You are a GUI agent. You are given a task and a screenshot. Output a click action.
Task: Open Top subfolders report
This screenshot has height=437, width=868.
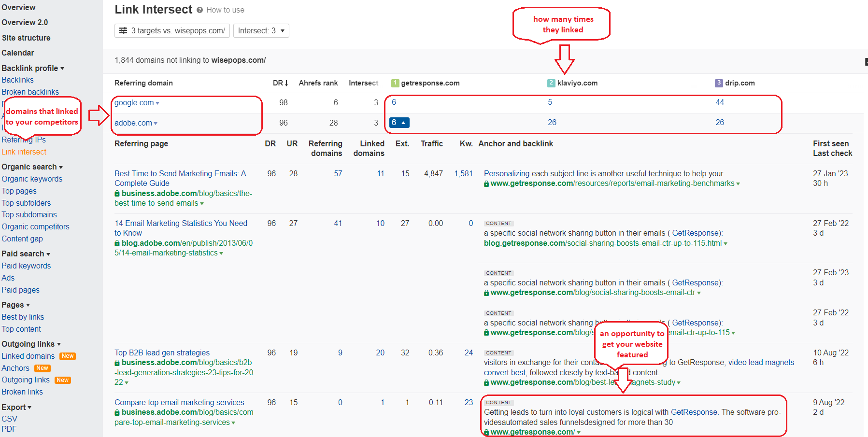(x=26, y=203)
